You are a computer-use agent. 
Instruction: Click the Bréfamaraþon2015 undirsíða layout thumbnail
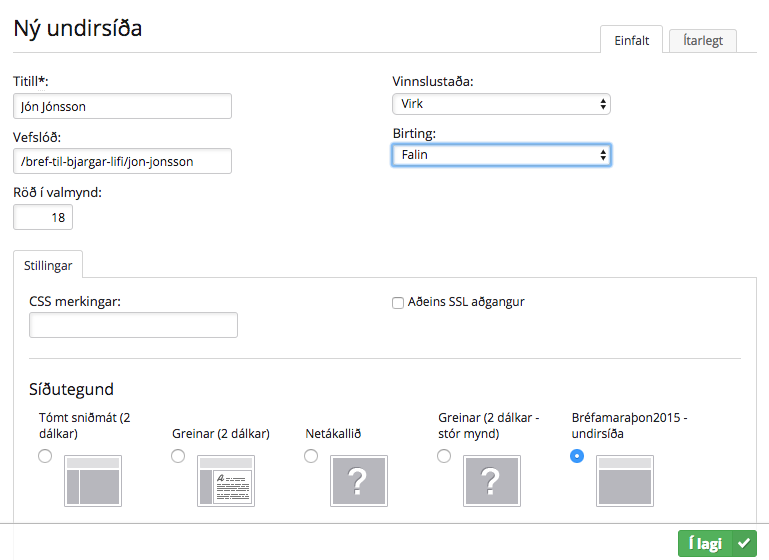click(625, 481)
